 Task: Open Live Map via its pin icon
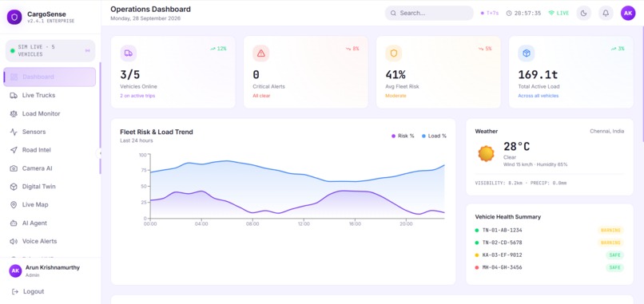pos(14,205)
